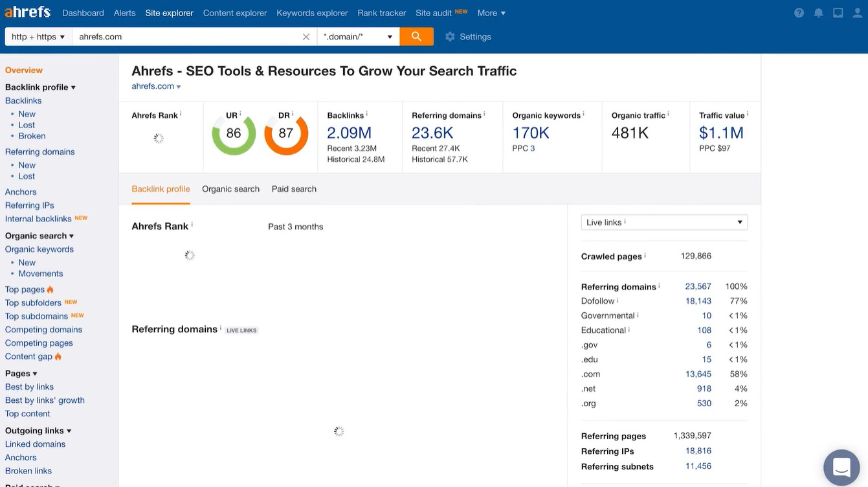868x487 pixels.
Task: Open the help question mark icon
Action: [799, 13]
